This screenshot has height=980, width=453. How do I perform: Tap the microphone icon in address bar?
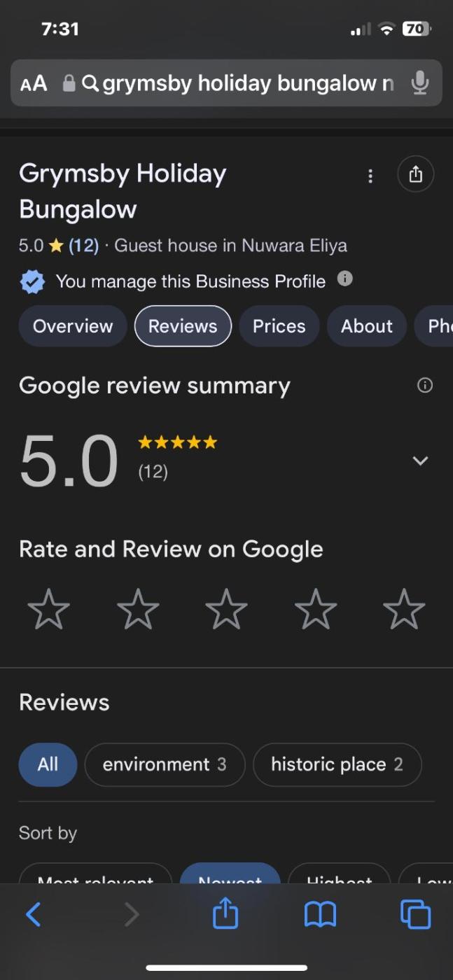tap(419, 83)
